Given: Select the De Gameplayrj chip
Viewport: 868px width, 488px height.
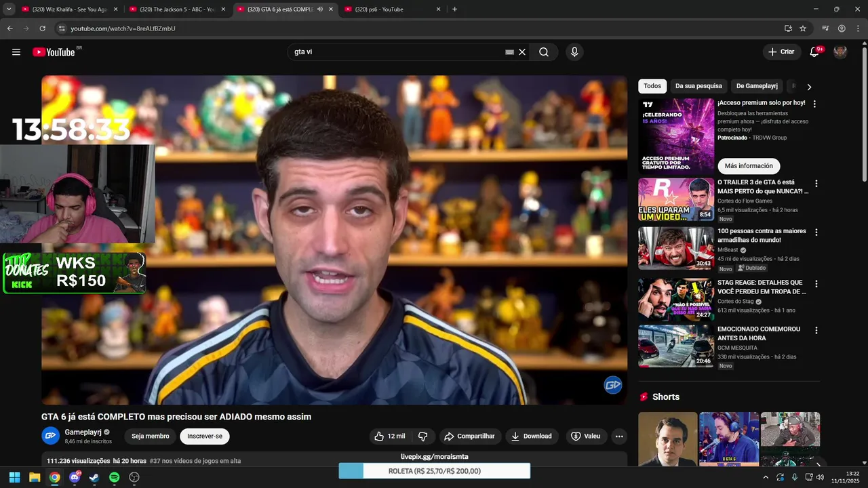Looking at the screenshot, I should pos(757,86).
